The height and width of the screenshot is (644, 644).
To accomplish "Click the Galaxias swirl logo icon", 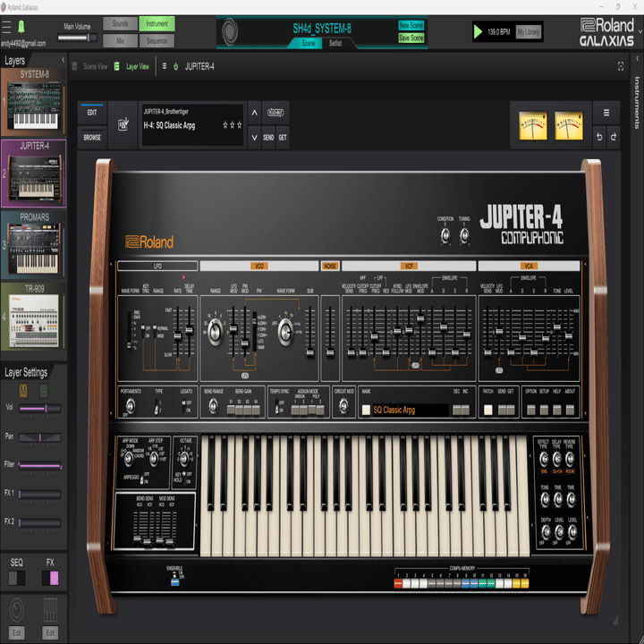I will [x=230, y=32].
